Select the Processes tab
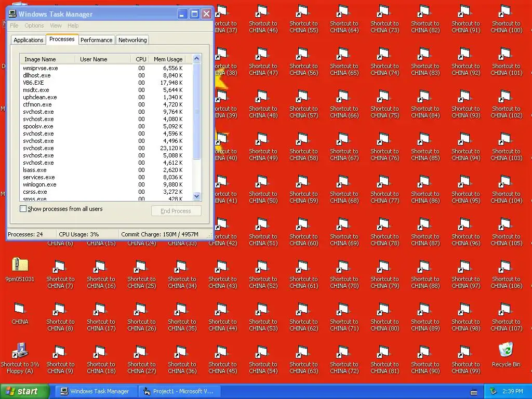 [x=62, y=39]
